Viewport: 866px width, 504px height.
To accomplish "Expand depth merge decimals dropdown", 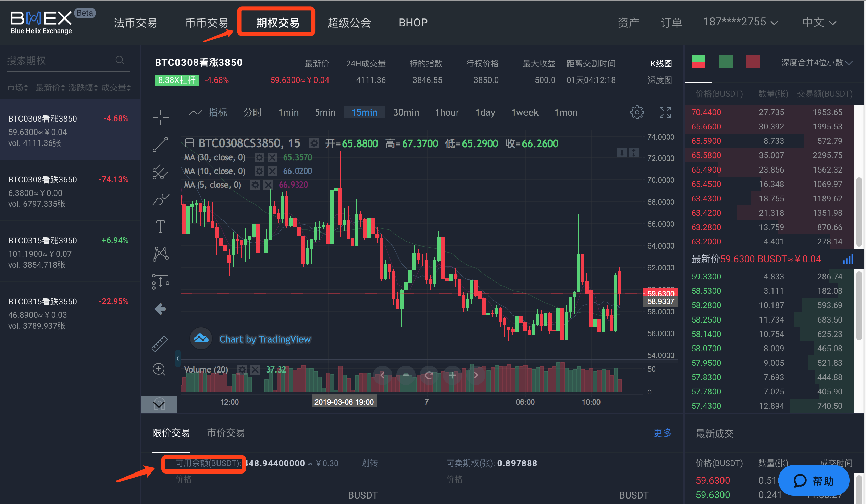I will (816, 63).
